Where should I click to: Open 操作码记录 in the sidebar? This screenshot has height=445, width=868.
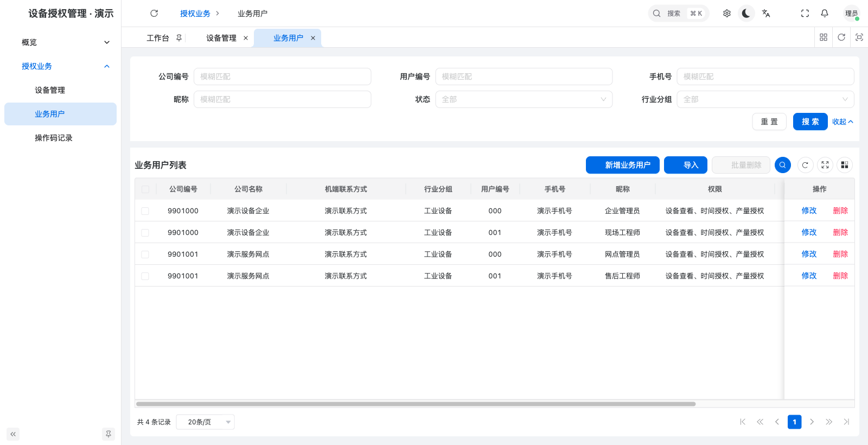[60, 138]
